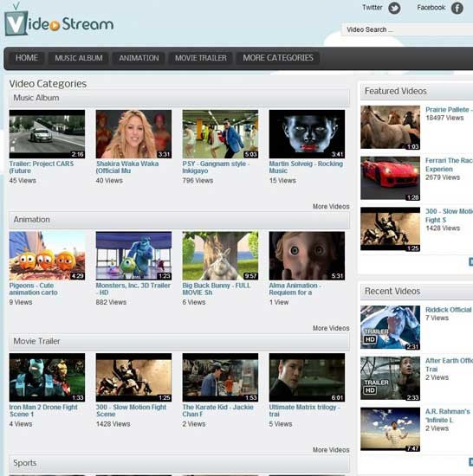Click the 'Ferrari The Race Experience' featured title
Viewport: 473px width, 476px height.
449,164
